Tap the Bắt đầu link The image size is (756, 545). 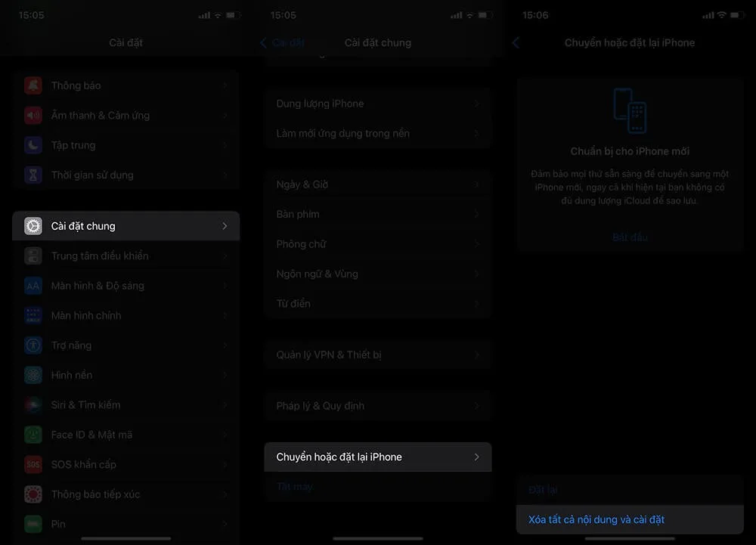(x=630, y=237)
